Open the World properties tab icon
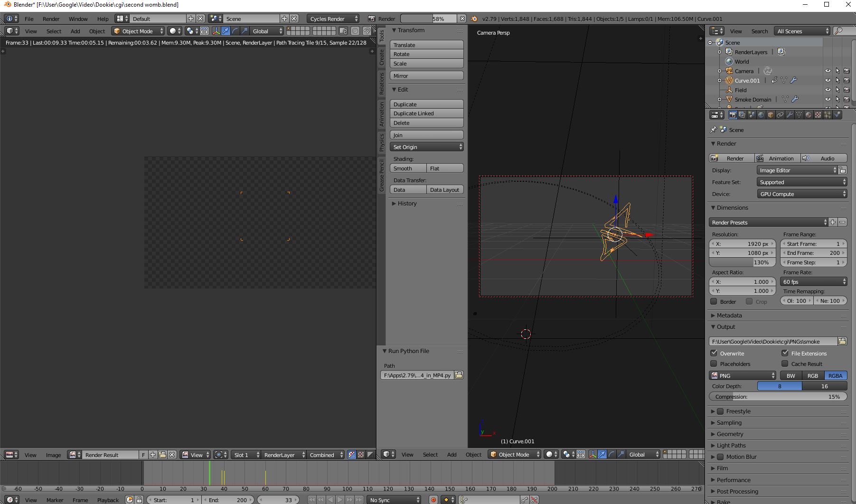856x504 pixels. pos(761,115)
